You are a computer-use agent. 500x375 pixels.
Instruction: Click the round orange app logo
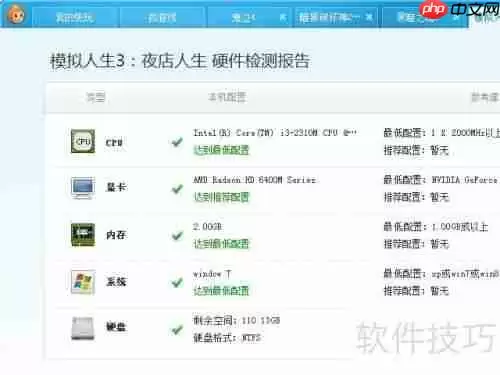pyautogui.click(x=16, y=15)
